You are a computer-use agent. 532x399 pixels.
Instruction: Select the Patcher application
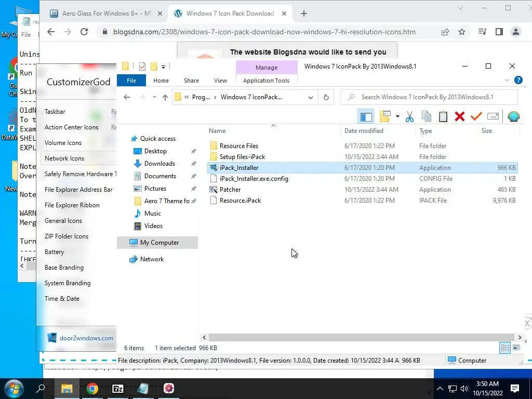click(x=230, y=189)
